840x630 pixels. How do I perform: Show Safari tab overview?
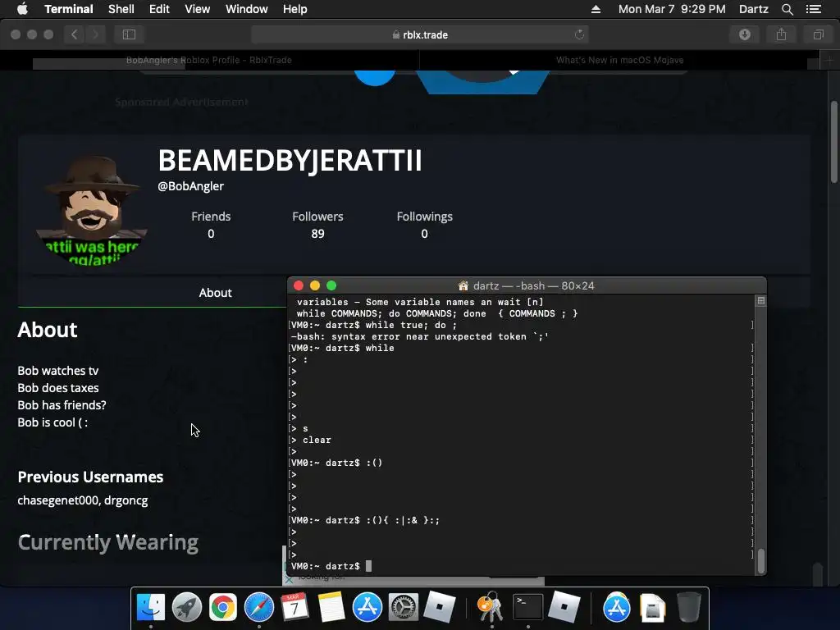coord(818,34)
